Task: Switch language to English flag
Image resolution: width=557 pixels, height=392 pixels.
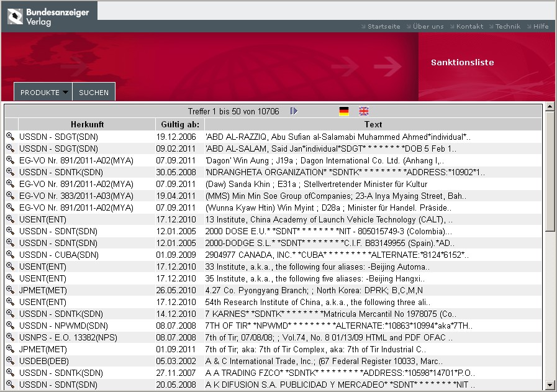Action: point(364,111)
